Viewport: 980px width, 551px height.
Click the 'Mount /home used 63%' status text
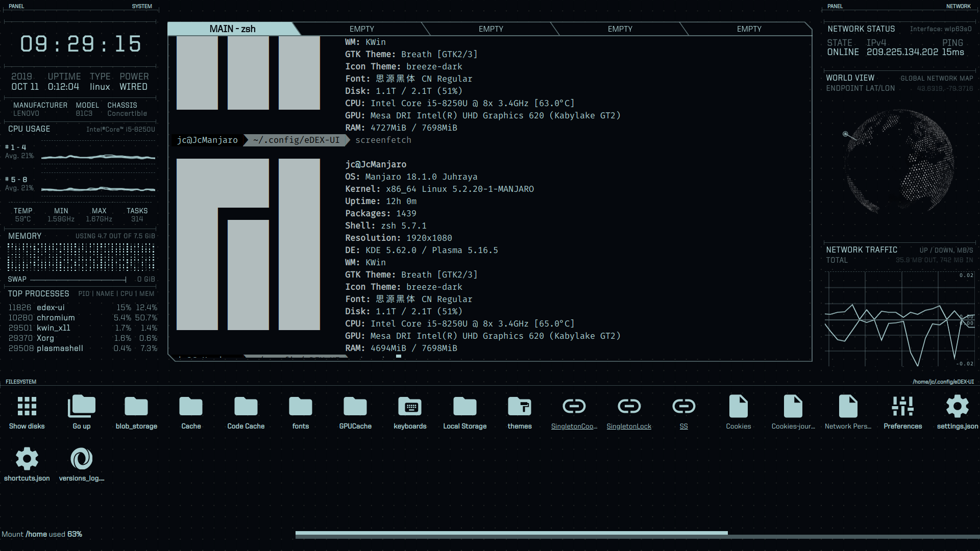[42, 534]
